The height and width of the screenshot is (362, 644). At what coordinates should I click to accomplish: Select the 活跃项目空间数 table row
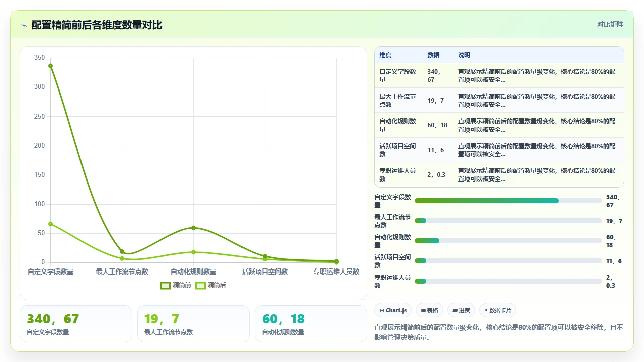[499, 150]
